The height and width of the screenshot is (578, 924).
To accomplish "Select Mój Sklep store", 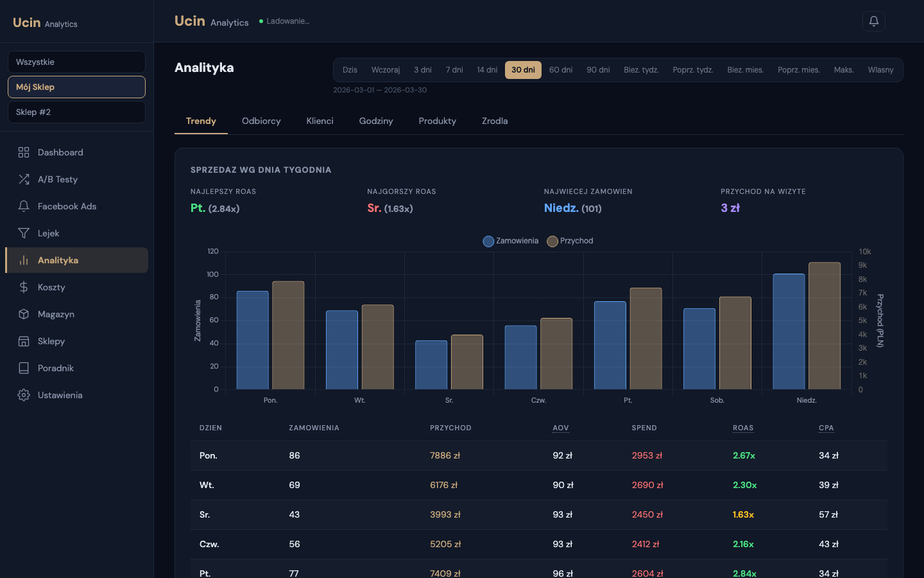I will point(76,87).
